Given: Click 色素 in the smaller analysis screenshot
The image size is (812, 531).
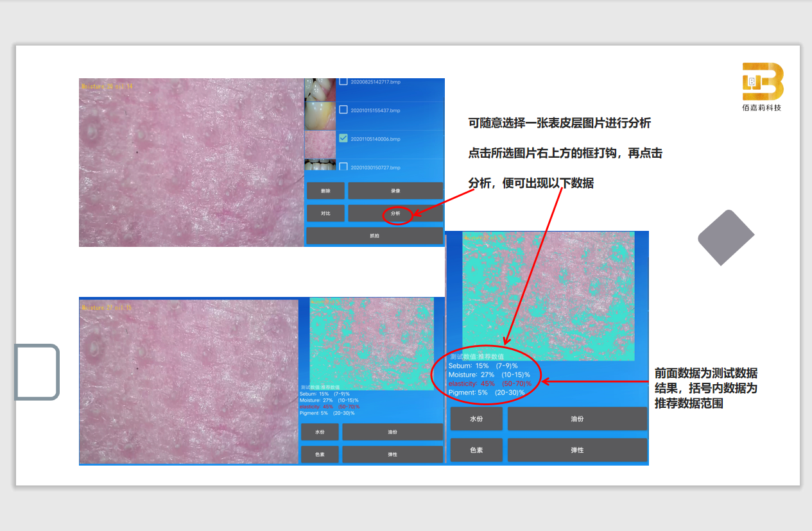Looking at the screenshot, I should (x=320, y=454).
